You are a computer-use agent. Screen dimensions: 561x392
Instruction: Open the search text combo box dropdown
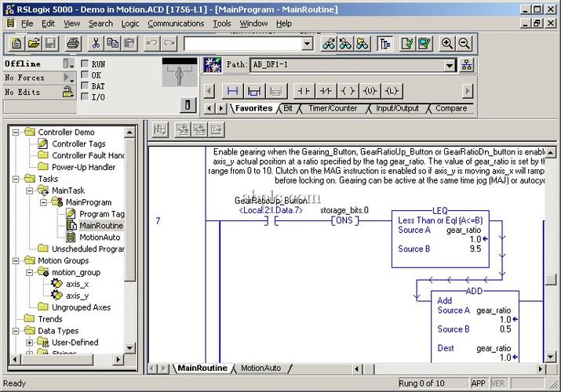(308, 44)
